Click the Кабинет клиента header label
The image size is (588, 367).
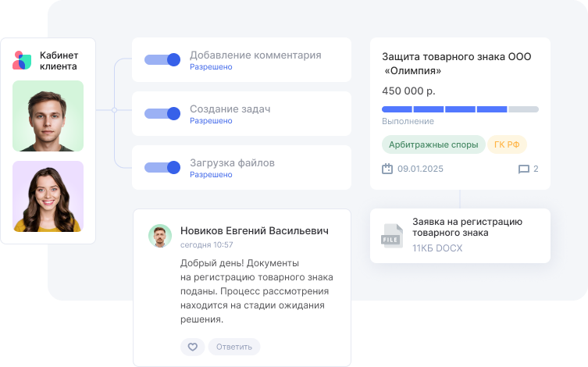[59, 61]
